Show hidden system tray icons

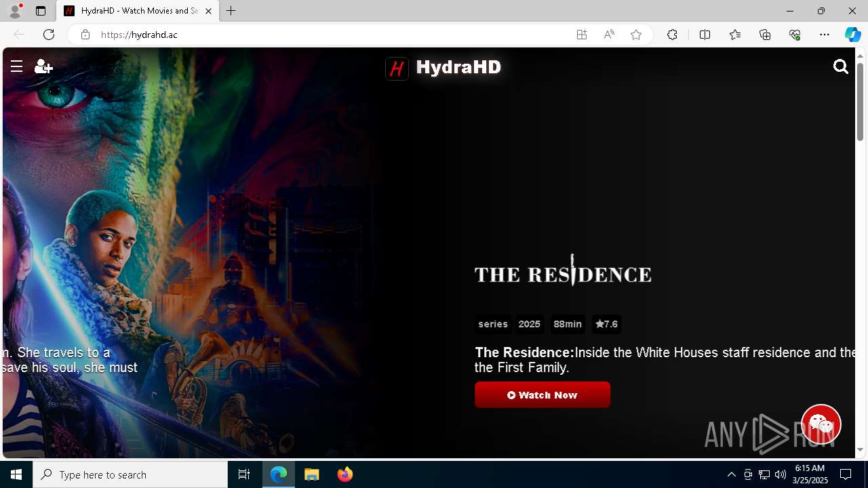click(x=732, y=474)
